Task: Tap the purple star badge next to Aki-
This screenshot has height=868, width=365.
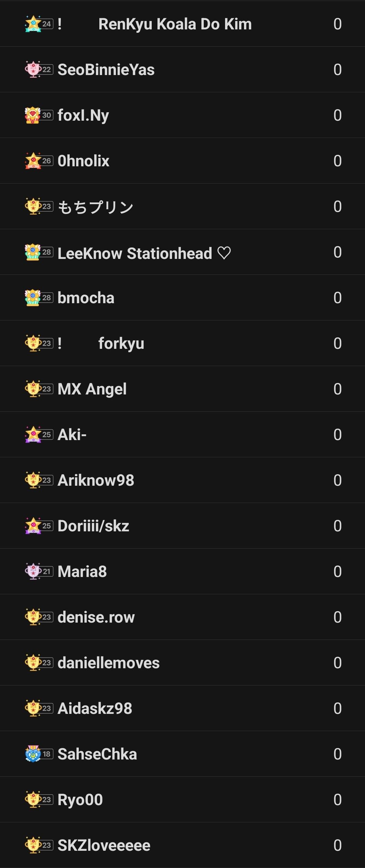Action: point(33,435)
